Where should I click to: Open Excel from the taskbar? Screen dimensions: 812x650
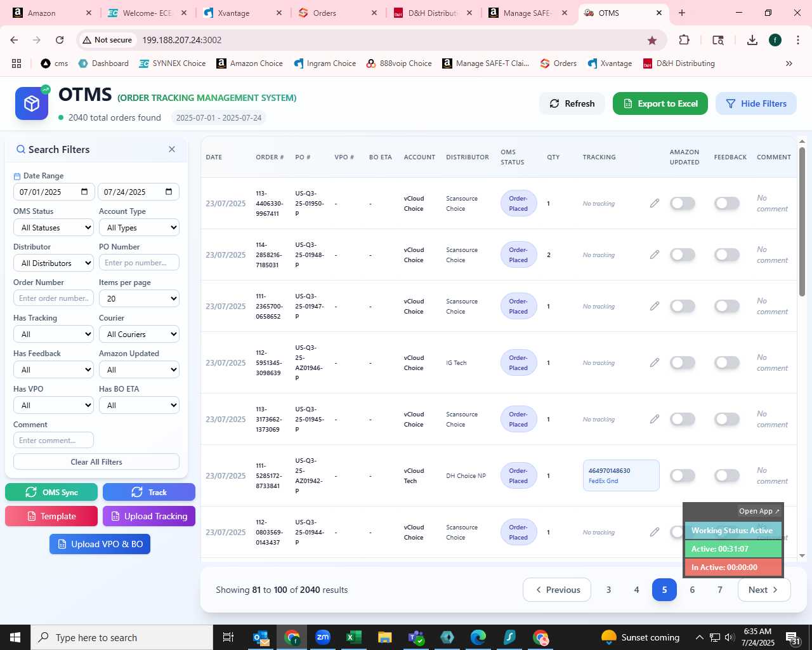click(354, 637)
